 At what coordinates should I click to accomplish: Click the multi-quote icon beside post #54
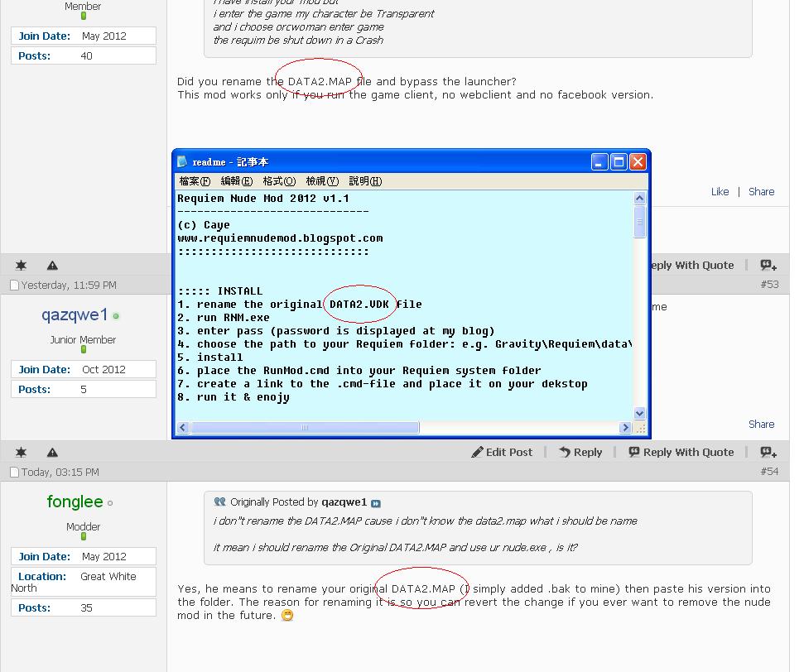[768, 452]
